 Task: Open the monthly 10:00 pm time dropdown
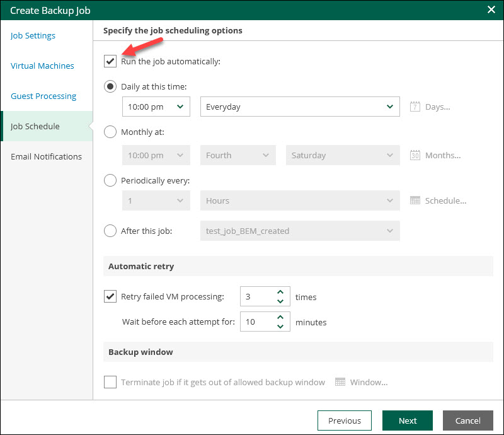pyautogui.click(x=156, y=155)
